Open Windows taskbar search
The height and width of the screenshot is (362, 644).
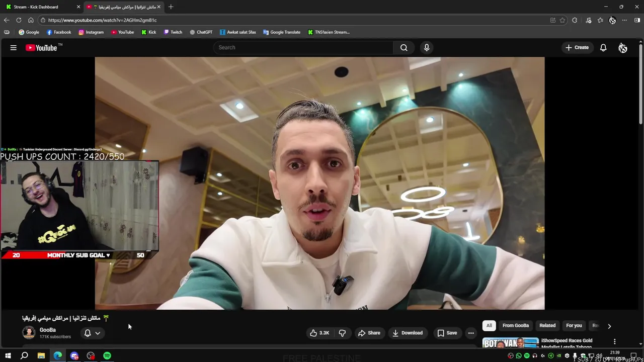24,356
